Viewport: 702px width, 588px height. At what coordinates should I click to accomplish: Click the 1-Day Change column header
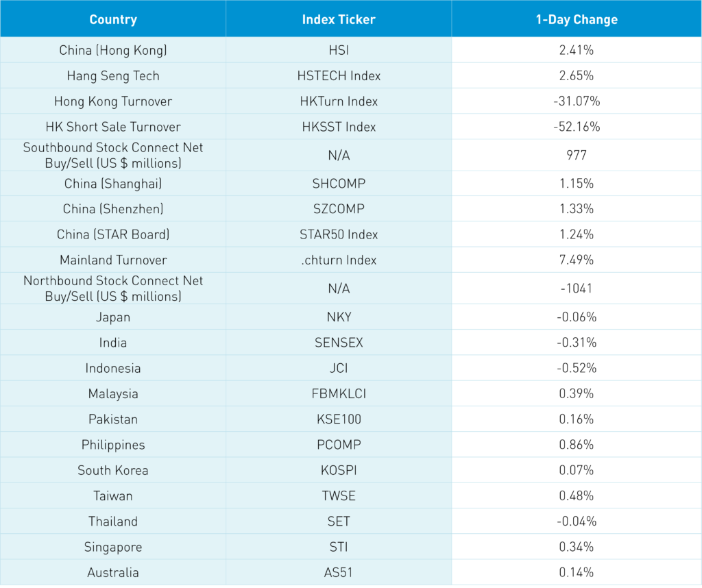[x=577, y=19]
